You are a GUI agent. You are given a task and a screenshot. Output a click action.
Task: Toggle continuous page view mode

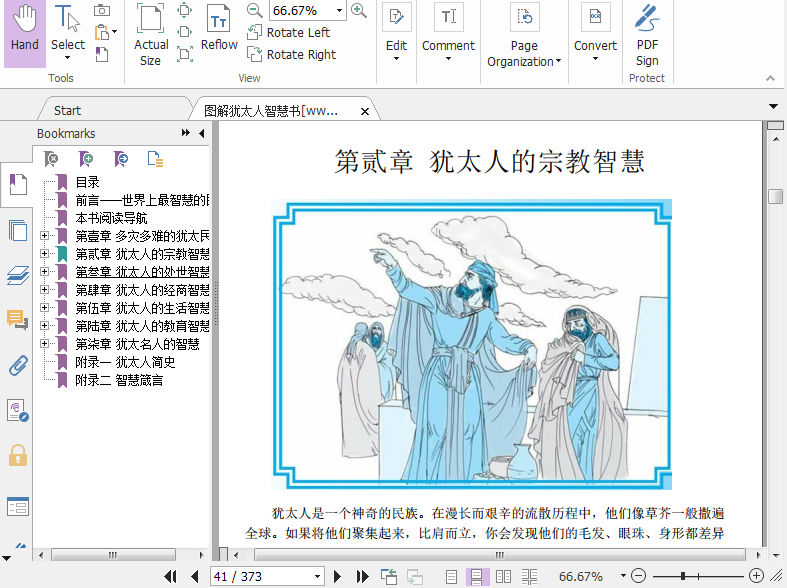click(478, 577)
